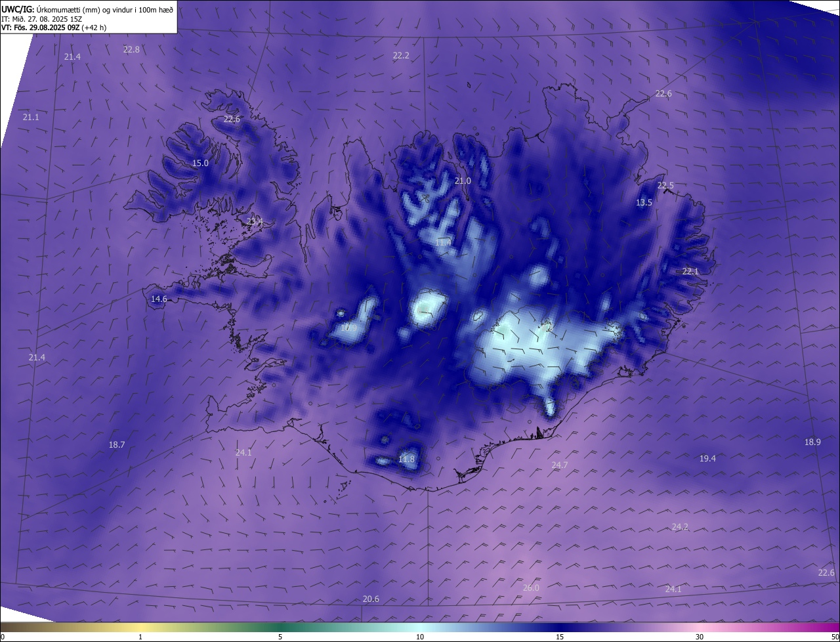840x642 pixels.
Task: Click the 26.0 value label
Action: (531, 588)
